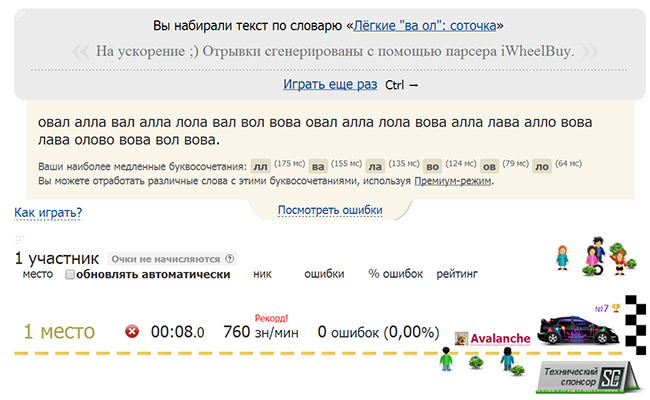Toggle обновлять автоматически checkbox
Image resolution: width=650 pixels, height=400 pixels.
71,274
